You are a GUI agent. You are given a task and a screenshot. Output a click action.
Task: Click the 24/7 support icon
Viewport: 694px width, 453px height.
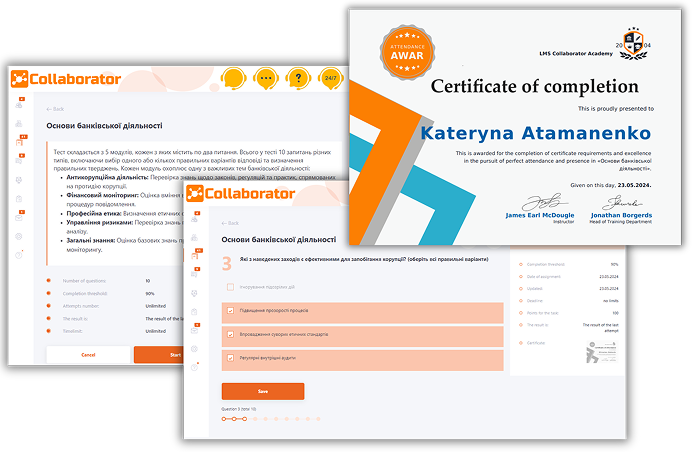(x=329, y=78)
